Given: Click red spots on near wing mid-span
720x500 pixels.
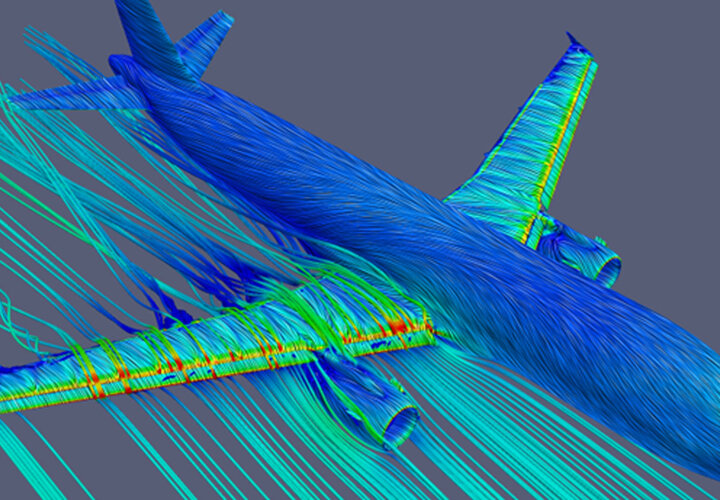Looking at the screenshot, I should (180, 365).
